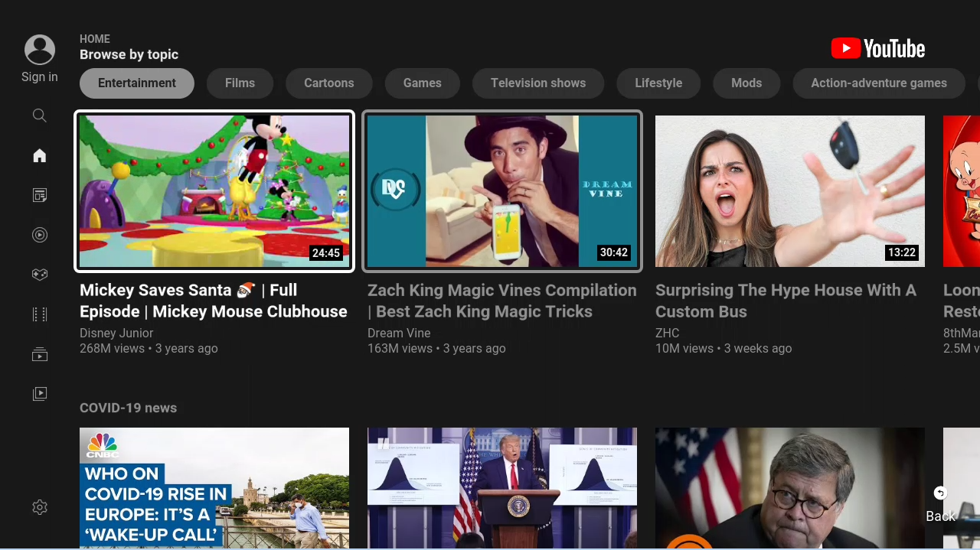Select the Entertainment topic chip

137,83
